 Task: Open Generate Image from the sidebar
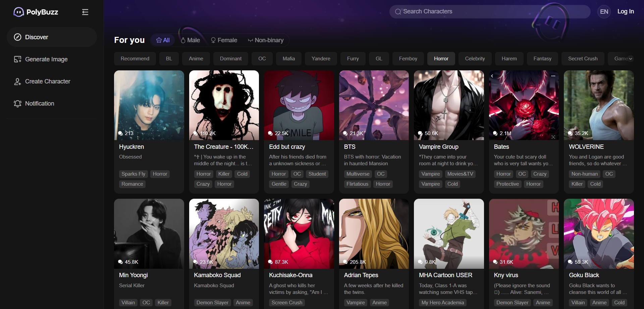[52, 59]
